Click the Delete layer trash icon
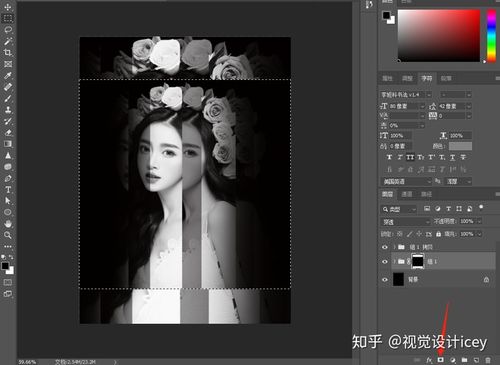Image resolution: width=500 pixels, height=365 pixels. 488,360
